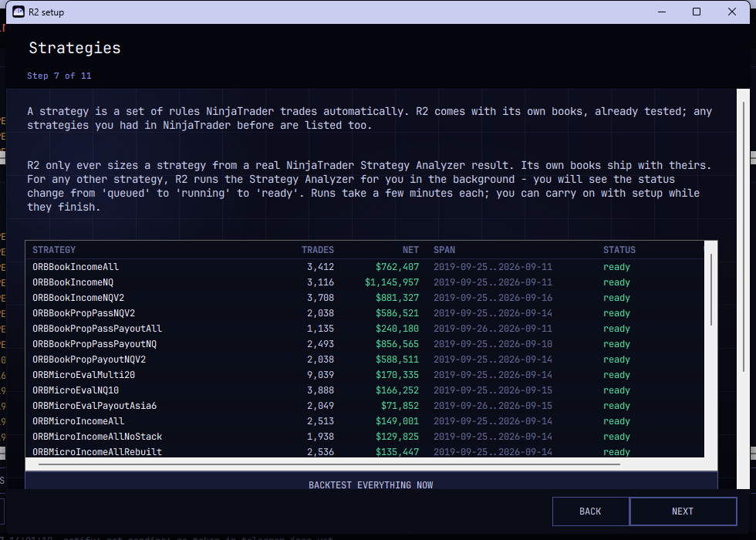The width and height of the screenshot is (756, 540).
Task: Click the $240,180 net value
Action: pyautogui.click(x=397, y=329)
